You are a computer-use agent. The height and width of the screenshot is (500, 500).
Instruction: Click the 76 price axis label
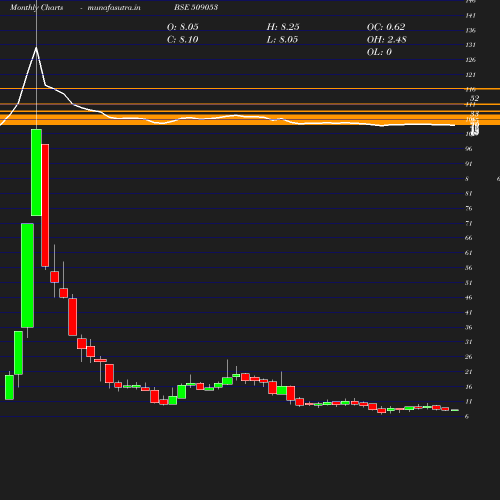[469, 208]
